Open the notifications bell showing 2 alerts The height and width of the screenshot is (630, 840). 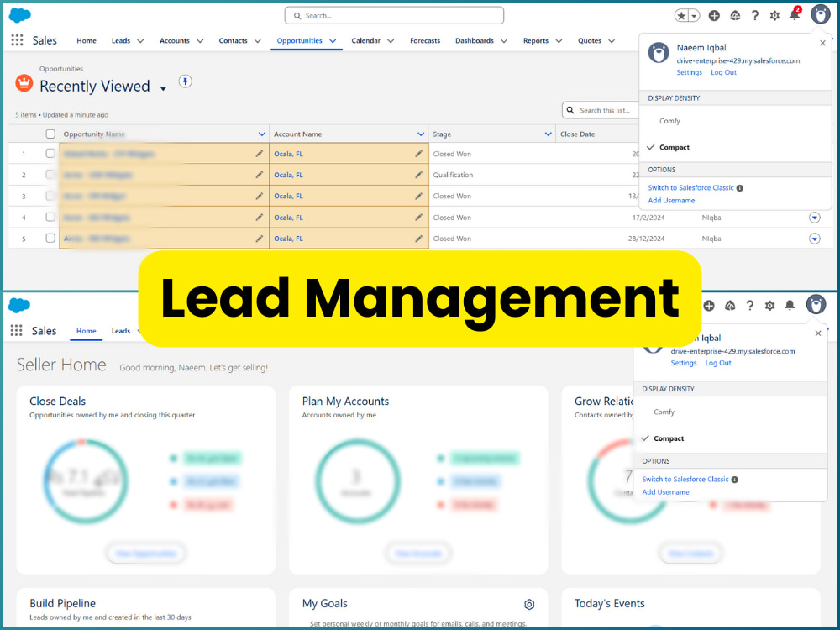795,14
